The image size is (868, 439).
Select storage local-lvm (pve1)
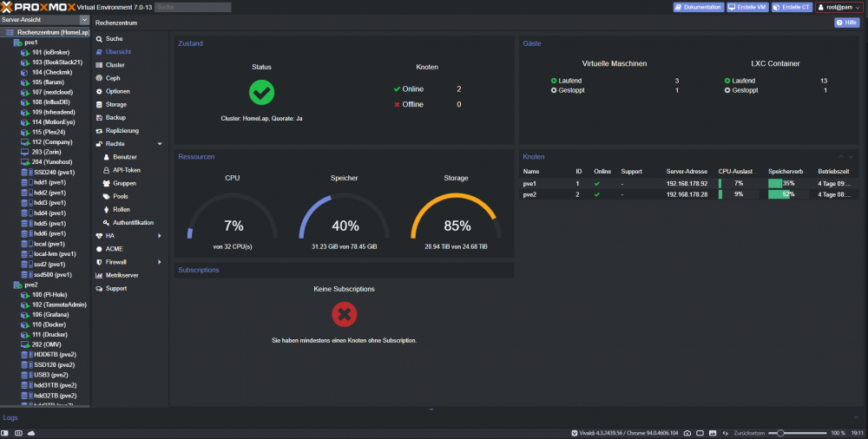pos(54,254)
